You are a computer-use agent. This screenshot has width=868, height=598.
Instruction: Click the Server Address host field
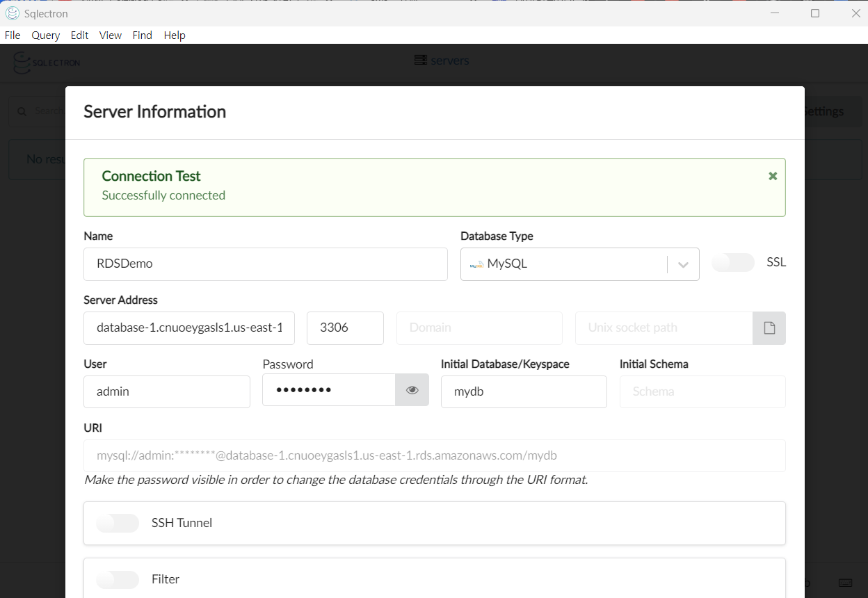189,328
